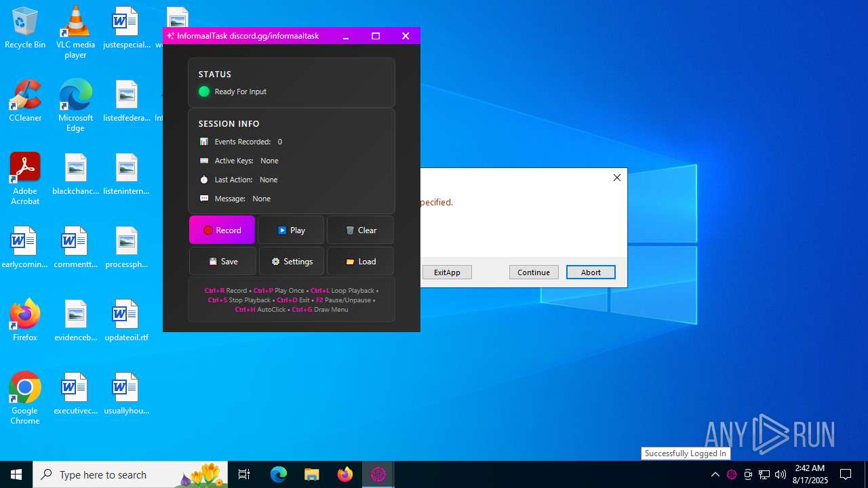Select the blackchanc image file icon
Image resolution: width=868 pixels, height=488 pixels.
[75, 174]
